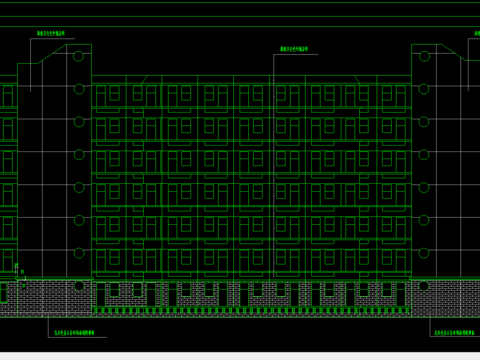
Task: Select the balustrade strip along the building base
Action: 252,311
